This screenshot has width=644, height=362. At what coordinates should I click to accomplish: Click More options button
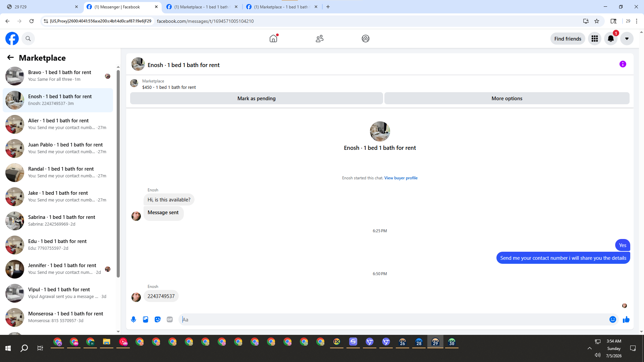coord(507,98)
